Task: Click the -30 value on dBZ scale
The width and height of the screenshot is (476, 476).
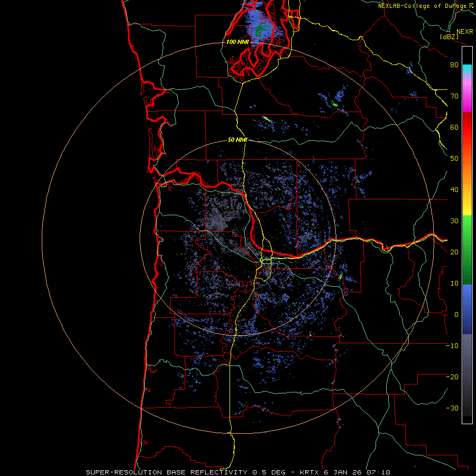Action: pyautogui.click(x=452, y=408)
